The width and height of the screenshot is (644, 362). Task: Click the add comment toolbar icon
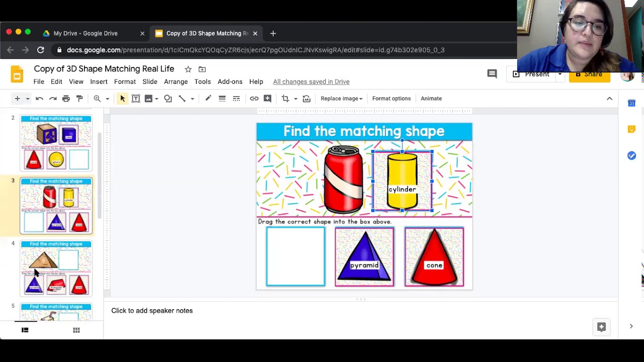click(268, 99)
